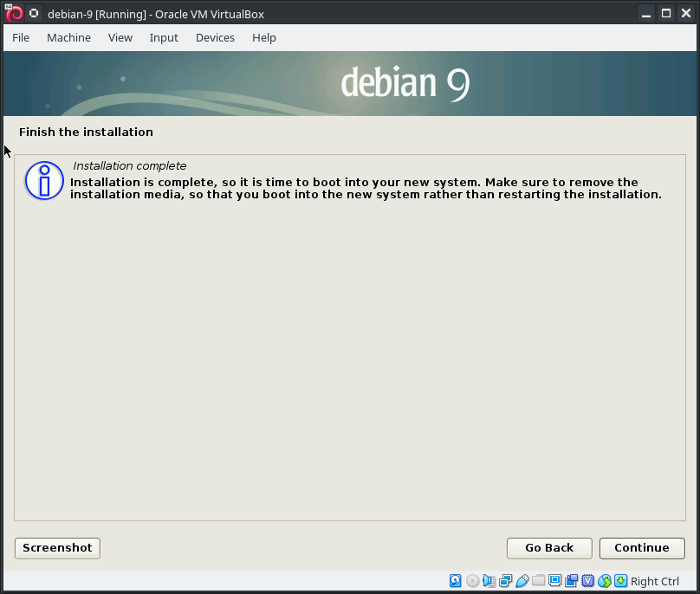Viewport: 700px width, 594px height.
Task: Open the Devices menu
Action: click(215, 37)
